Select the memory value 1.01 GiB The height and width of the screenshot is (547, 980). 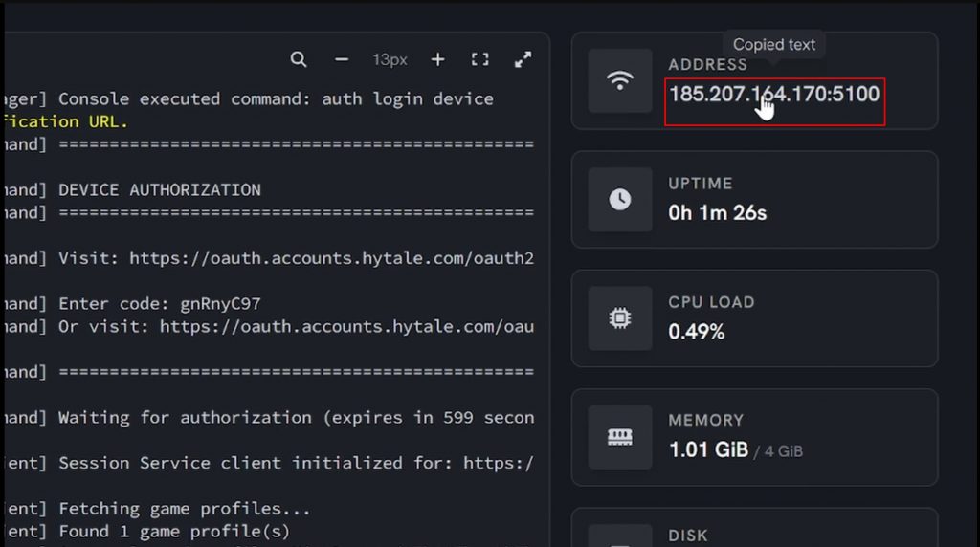pyautogui.click(x=709, y=449)
